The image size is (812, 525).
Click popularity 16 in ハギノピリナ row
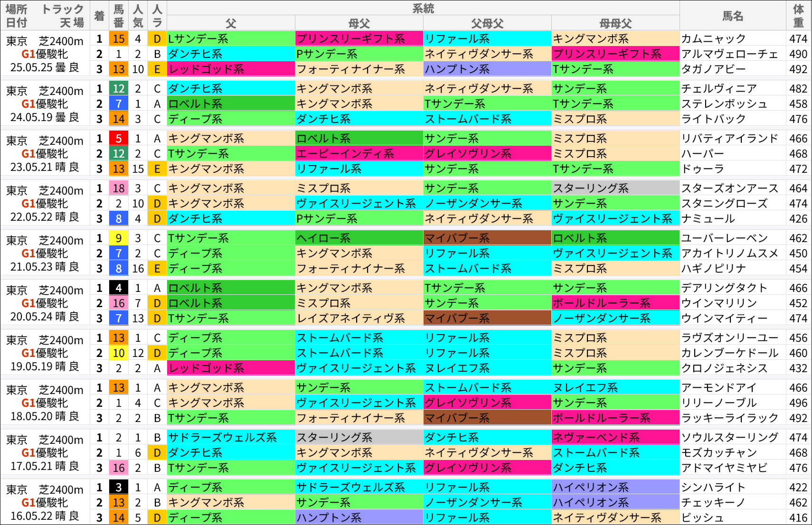(x=138, y=269)
